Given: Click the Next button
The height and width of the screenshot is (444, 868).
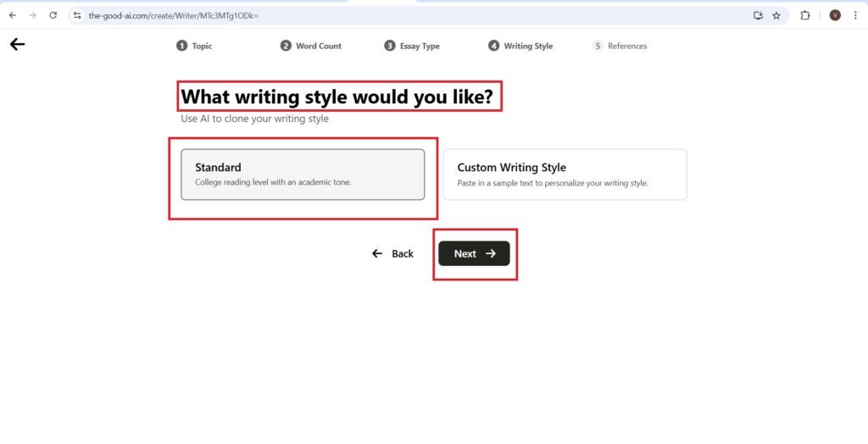Looking at the screenshot, I should coord(474,253).
